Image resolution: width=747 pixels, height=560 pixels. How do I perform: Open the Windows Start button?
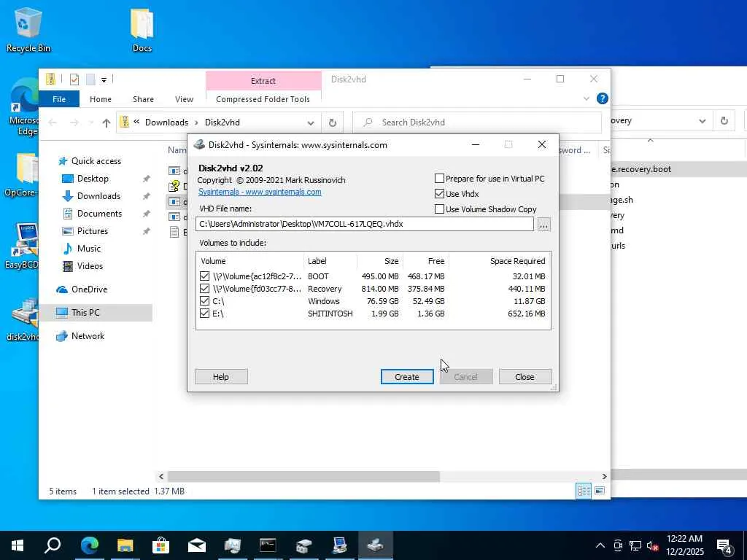point(18,545)
